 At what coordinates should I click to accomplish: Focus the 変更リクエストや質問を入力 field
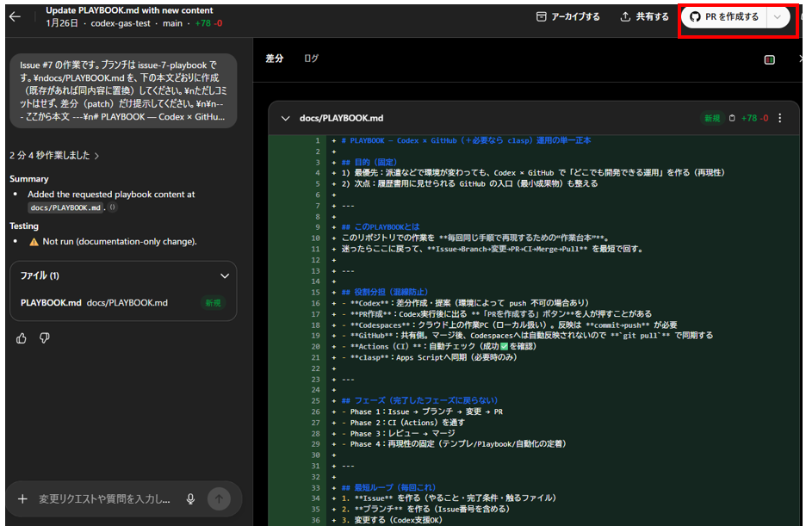tap(104, 498)
